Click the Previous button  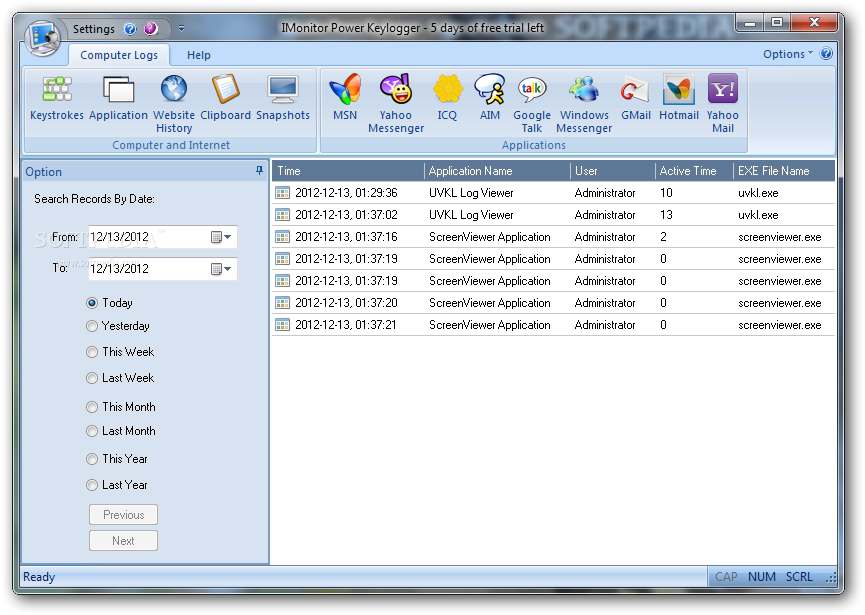(x=124, y=515)
